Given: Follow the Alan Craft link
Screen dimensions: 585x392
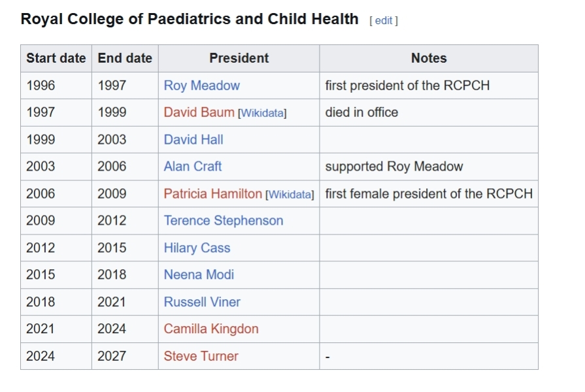Looking at the screenshot, I should pos(193,167).
